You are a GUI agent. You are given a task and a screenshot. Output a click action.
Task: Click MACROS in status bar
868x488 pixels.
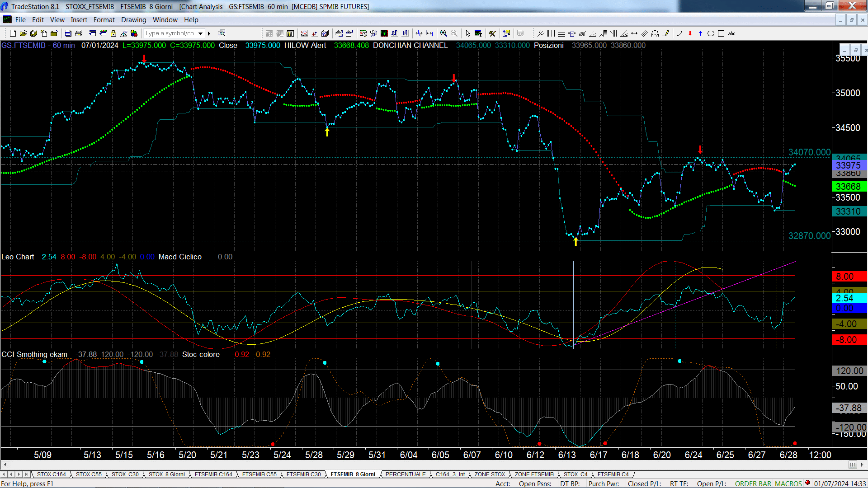click(788, 483)
